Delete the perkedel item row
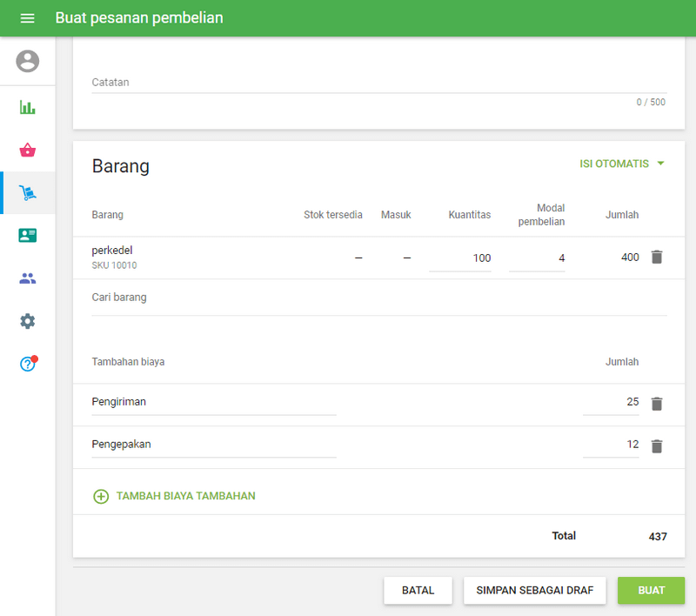This screenshot has width=696, height=616. 657,258
